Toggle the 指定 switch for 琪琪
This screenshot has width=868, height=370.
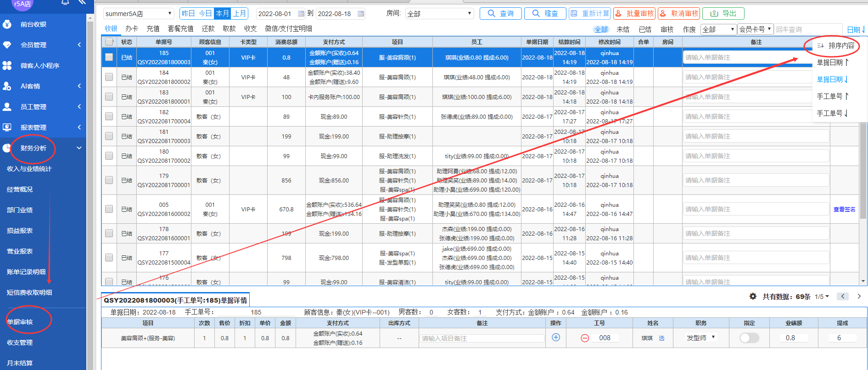[749, 338]
